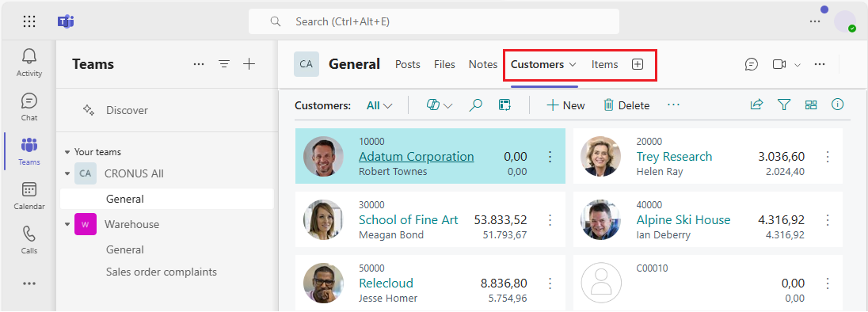Expand the All customers view dropdown
Viewport: 868px width, 312px height.
pos(380,105)
